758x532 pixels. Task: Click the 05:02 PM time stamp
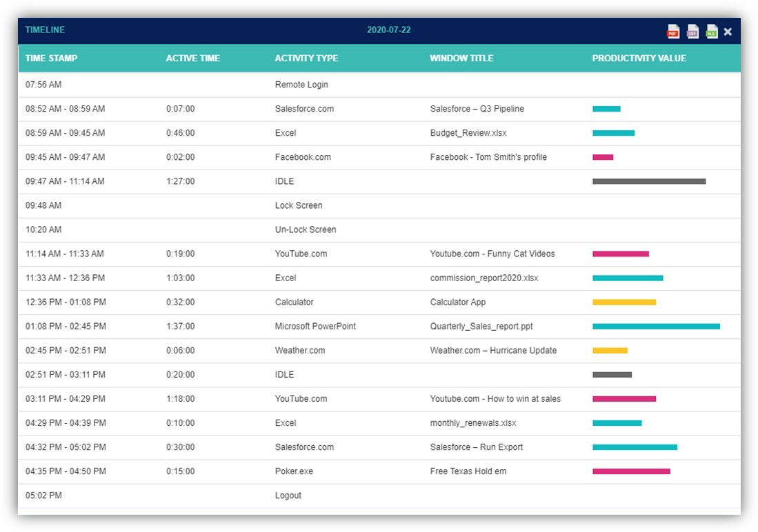point(43,495)
